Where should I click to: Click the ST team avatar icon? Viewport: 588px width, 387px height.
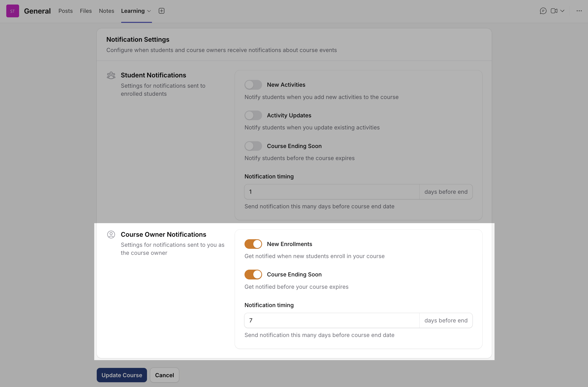pos(13,11)
